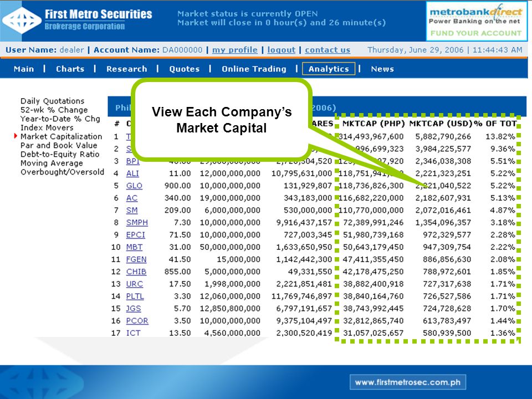Open the Quotes menu
The width and height of the screenshot is (532, 399).
[x=184, y=69]
